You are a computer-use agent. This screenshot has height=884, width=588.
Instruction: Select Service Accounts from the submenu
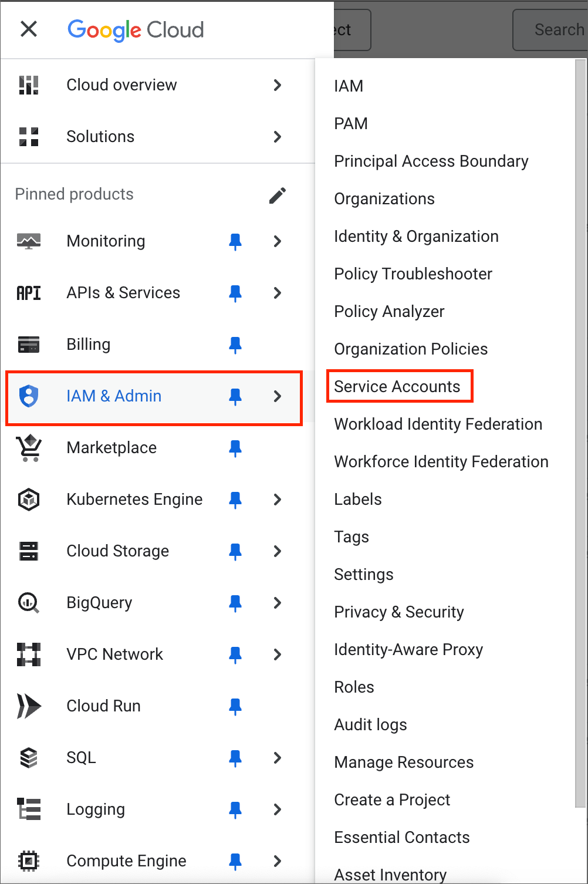tap(397, 387)
